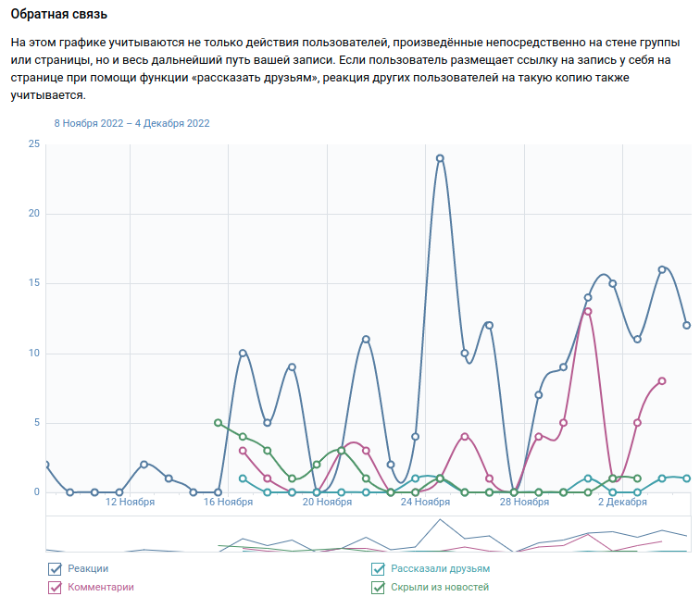Click the Реакции legend label text
Viewport: 700px width, 609px height.
tap(88, 569)
